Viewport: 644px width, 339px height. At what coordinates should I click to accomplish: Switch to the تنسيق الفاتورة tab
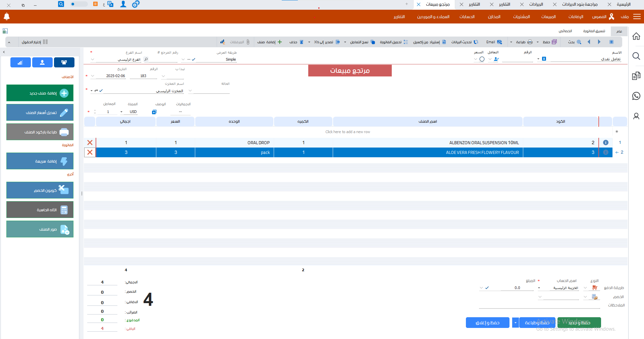[x=594, y=31]
